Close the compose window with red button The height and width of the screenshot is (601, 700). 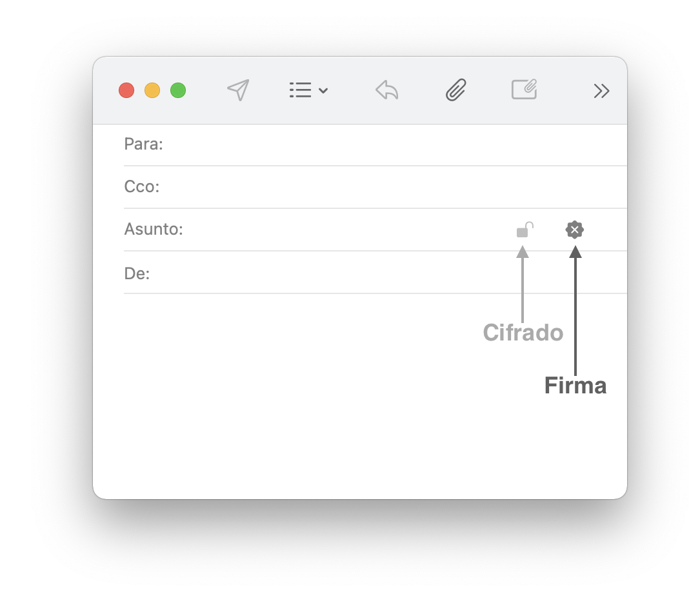(126, 90)
